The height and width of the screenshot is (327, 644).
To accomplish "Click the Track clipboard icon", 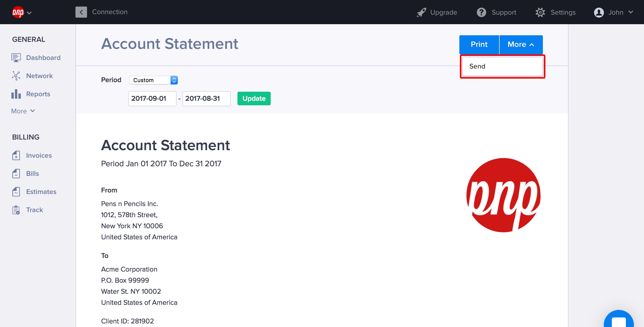I will pyautogui.click(x=16, y=210).
